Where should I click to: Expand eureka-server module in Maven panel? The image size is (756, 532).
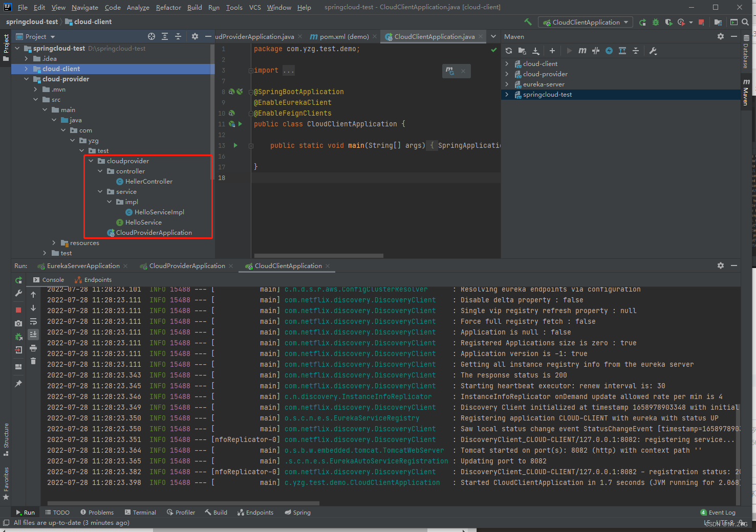coord(507,84)
